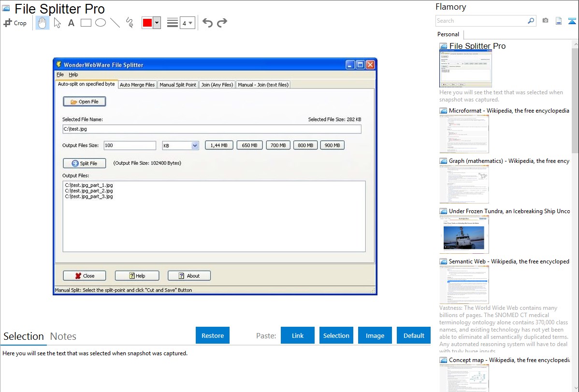The width and height of the screenshot is (579, 392).
Task: Select the 900 MB preset size
Action: (333, 145)
